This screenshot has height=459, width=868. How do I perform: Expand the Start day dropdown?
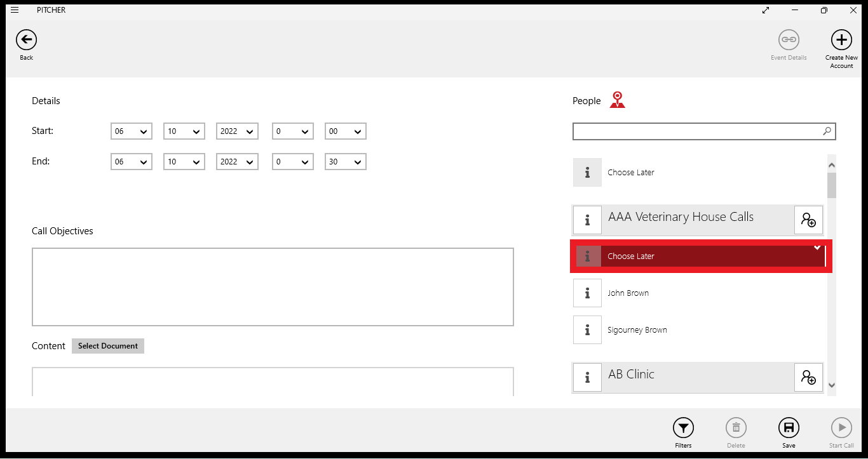(x=131, y=131)
